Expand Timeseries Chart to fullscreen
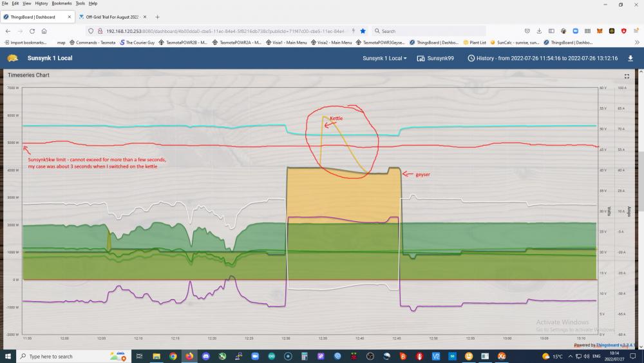 (627, 76)
